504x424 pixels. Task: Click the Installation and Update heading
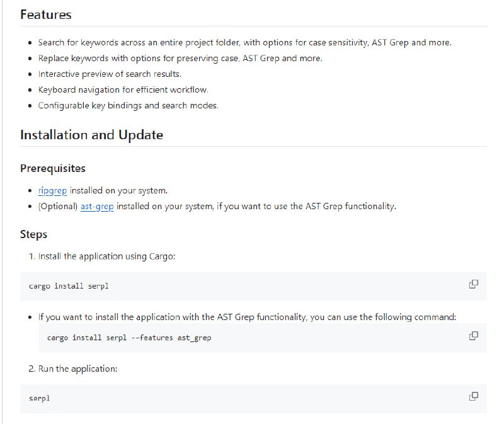(x=91, y=135)
